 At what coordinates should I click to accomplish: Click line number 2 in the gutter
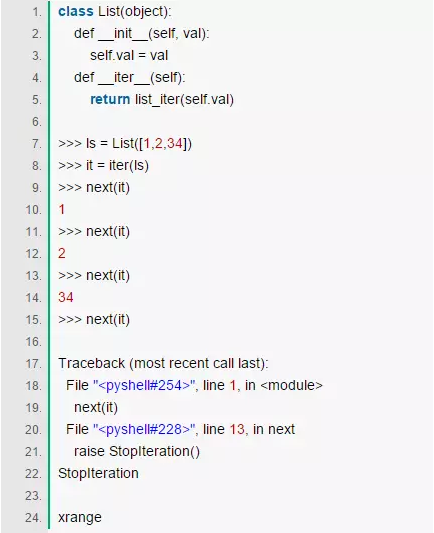point(37,34)
